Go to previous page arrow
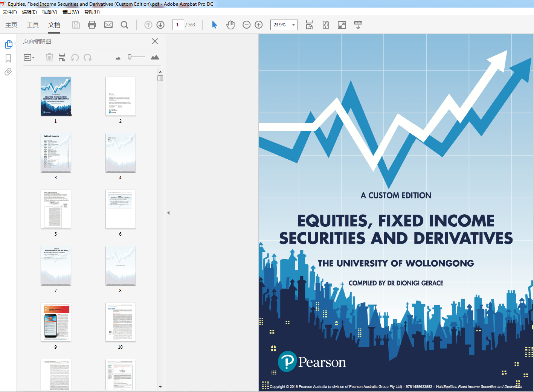Screen dimensions: 534x392 [x=148, y=25]
